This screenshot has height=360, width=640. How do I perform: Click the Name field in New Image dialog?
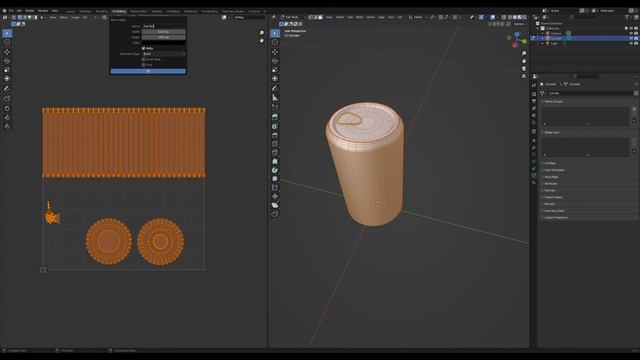coord(164,26)
